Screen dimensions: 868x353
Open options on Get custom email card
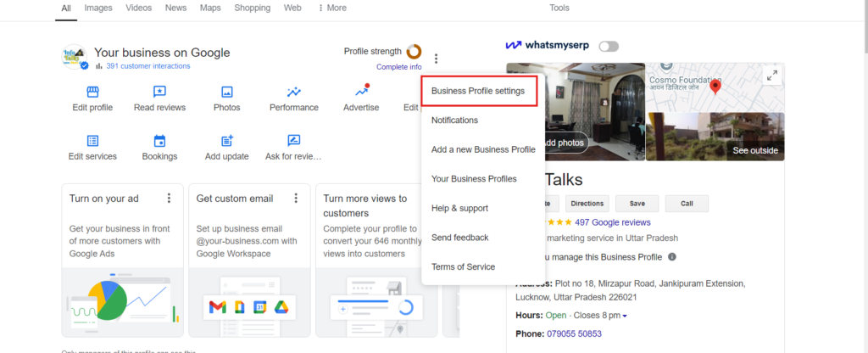296,199
